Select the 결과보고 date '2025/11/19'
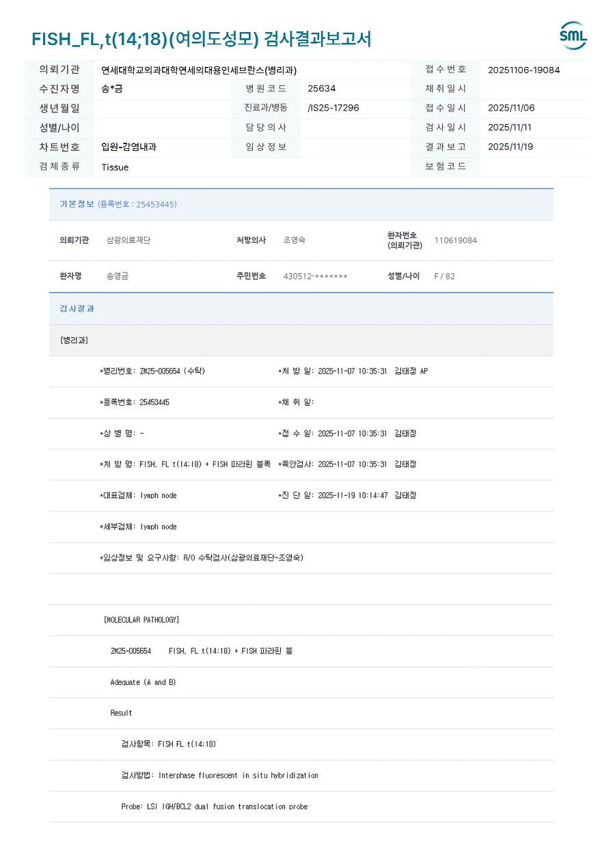 510,147
